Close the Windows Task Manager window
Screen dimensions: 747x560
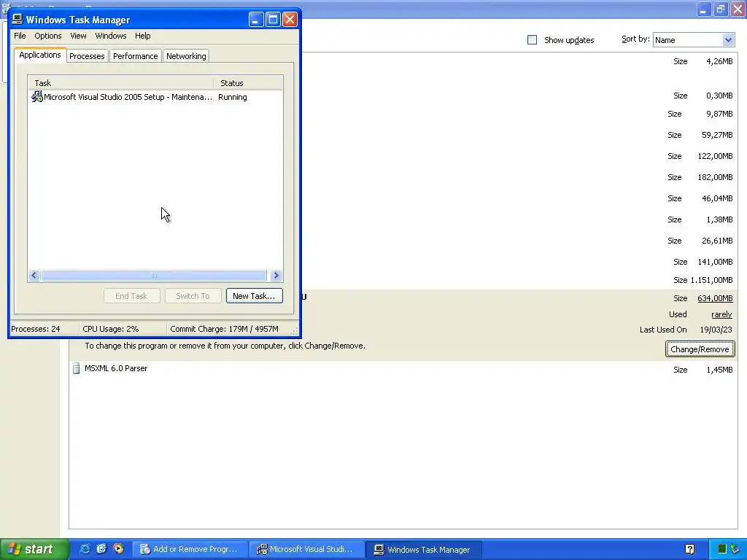click(290, 20)
